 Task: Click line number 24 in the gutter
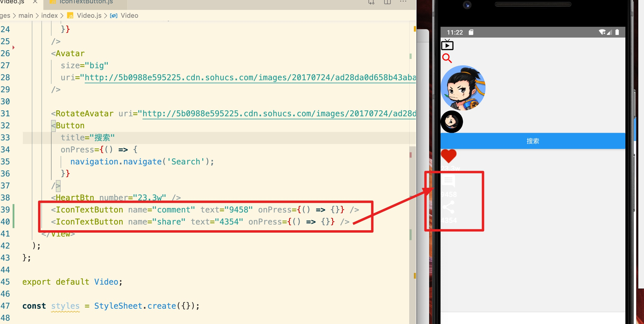click(x=5, y=29)
